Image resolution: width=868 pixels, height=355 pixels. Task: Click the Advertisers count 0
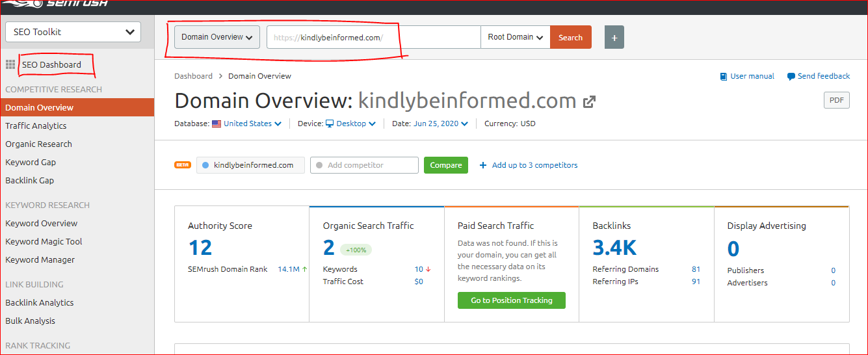click(x=834, y=283)
